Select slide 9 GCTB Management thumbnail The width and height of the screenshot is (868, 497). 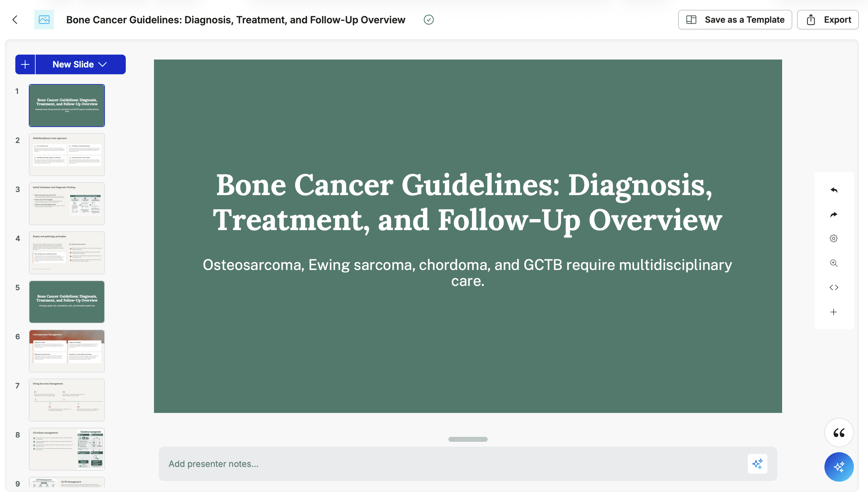click(67, 482)
